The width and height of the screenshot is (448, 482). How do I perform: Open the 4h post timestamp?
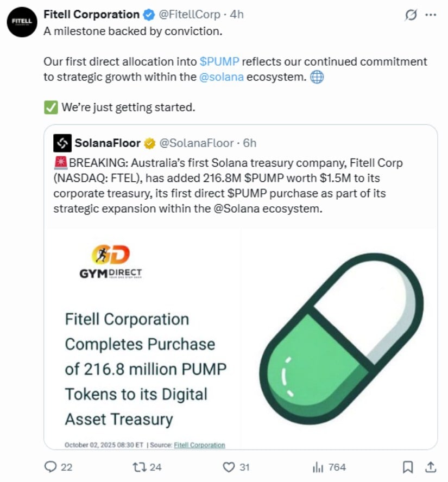(x=237, y=15)
